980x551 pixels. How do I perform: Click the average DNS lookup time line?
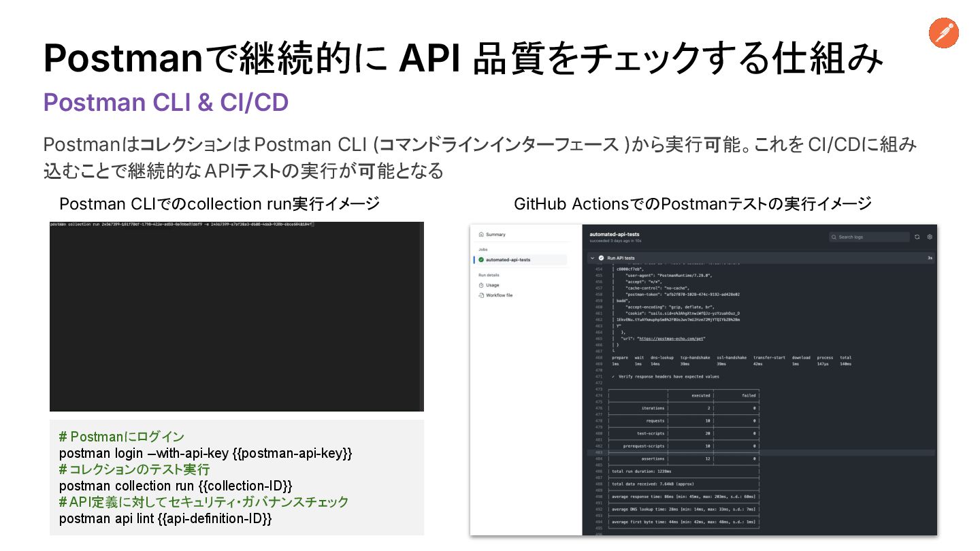pyautogui.click(x=683, y=509)
